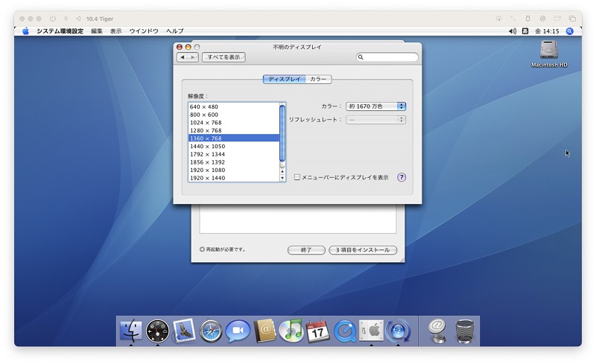
Task: Go back with the left arrow button
Action: point(183,57)
